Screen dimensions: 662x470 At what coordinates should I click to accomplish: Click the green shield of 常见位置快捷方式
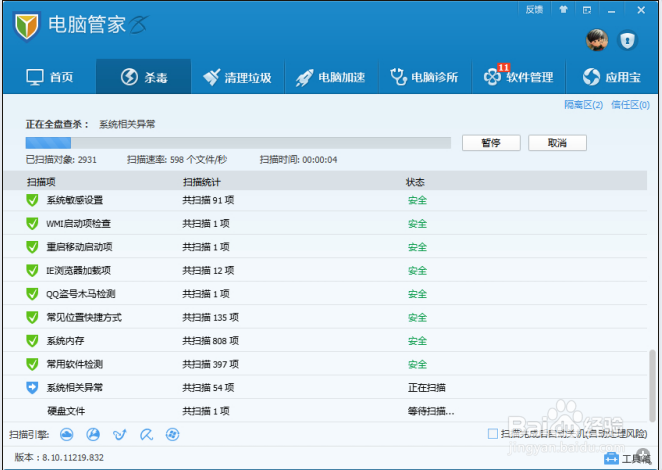coord(32,317)
